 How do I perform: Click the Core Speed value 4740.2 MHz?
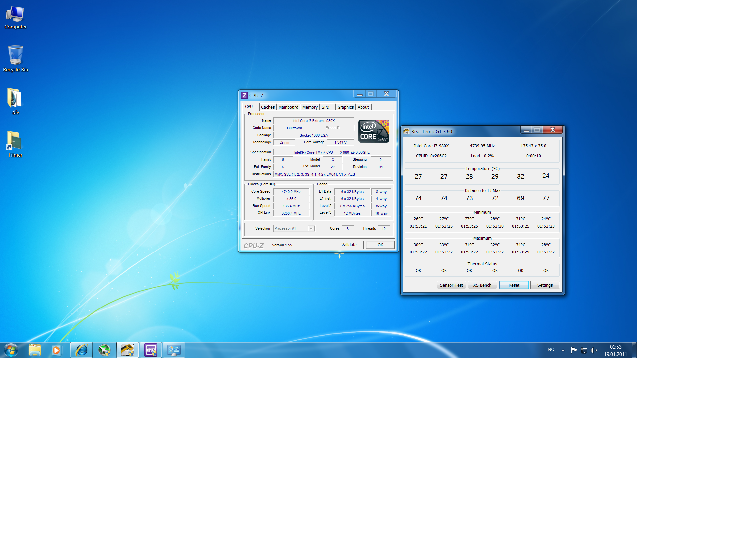click(291, 192)
